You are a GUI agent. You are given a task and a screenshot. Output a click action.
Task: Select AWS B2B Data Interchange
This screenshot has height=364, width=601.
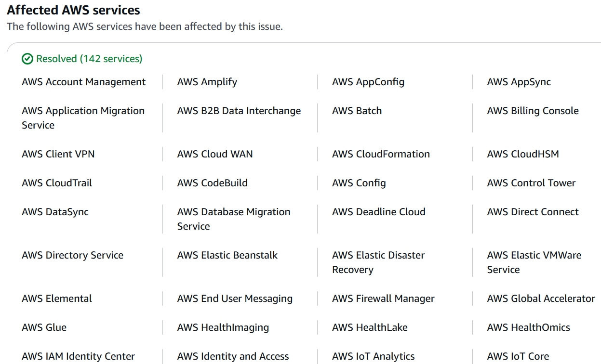(239, 111)
